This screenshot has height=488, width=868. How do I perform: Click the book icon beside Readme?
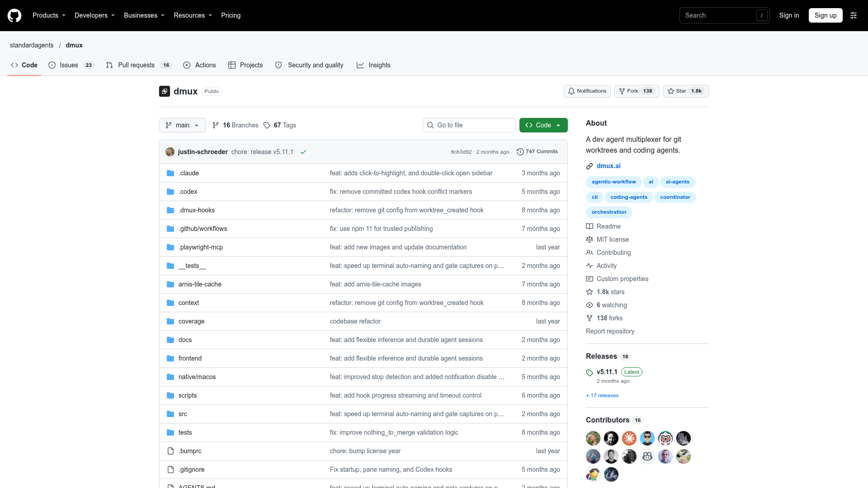[590, 226]
